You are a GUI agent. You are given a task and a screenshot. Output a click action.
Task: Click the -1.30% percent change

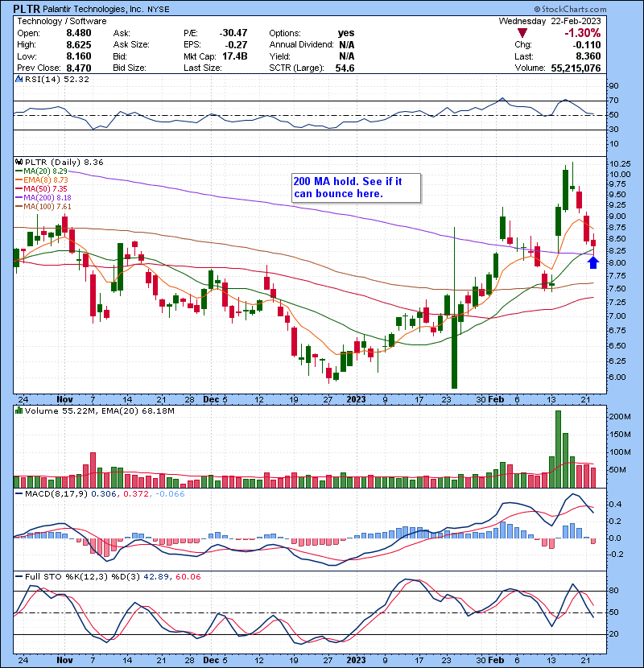click(583, 33)
